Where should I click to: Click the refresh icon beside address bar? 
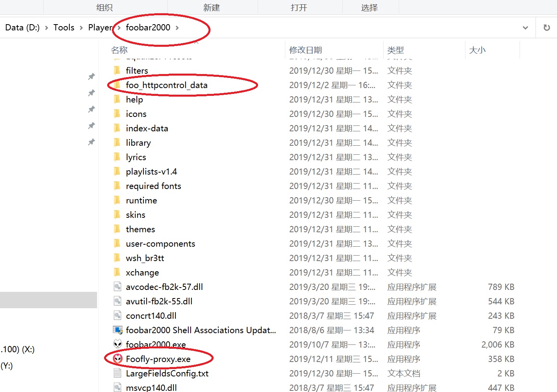pyautogui.click(x=546, y=28)
